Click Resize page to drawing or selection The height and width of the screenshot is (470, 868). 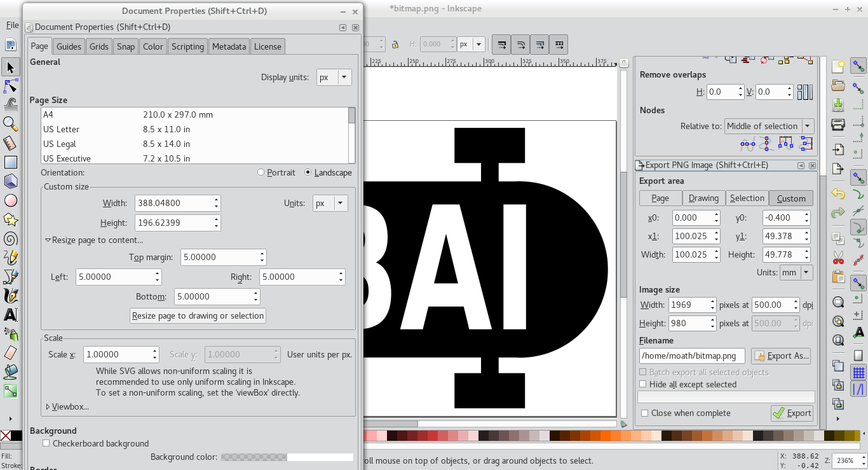[x=198, y=315]
